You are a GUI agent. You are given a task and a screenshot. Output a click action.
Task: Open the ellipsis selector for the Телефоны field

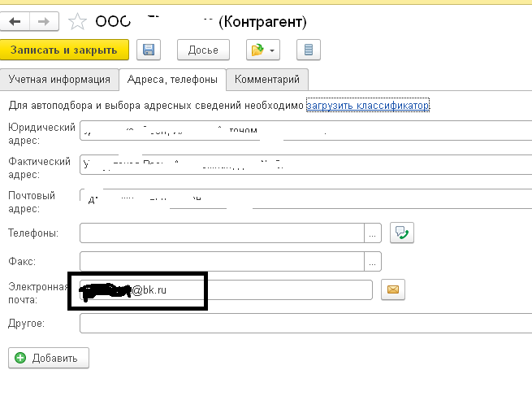[x=373, y=233]
